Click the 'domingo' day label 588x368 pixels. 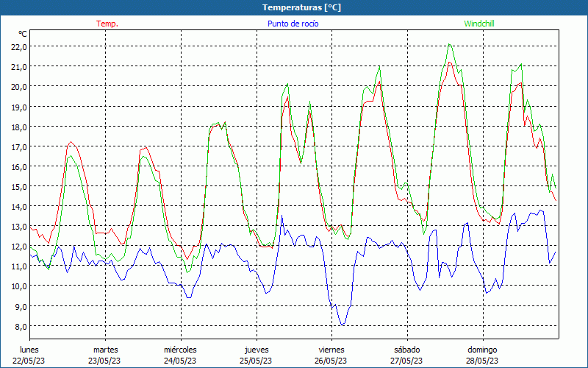coord(482,350)
